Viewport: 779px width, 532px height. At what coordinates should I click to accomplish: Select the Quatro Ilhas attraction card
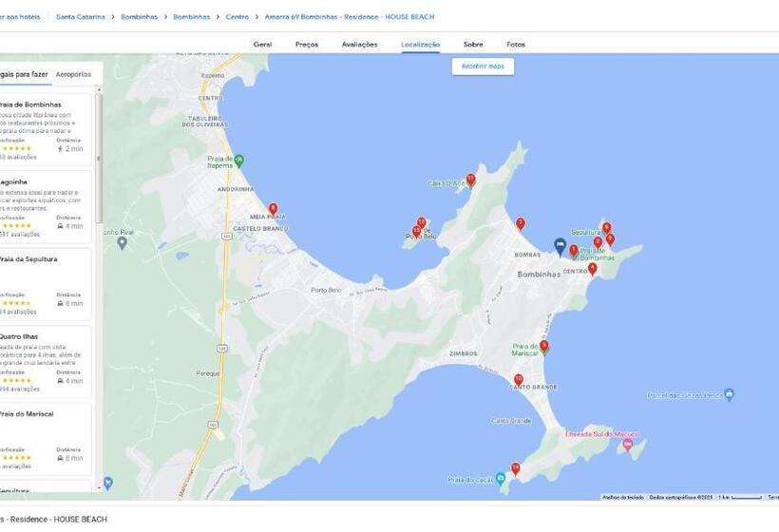tap(45, 362)
